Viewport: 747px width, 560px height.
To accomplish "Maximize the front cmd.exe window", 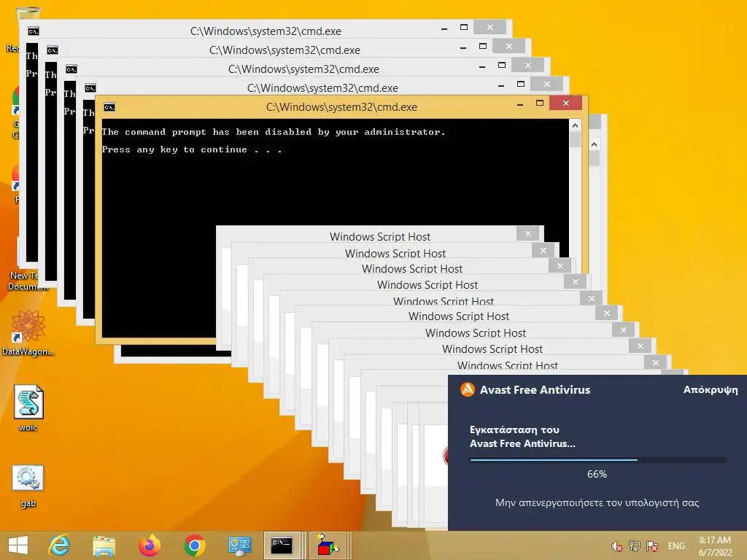I will click(x=540, y=104).
